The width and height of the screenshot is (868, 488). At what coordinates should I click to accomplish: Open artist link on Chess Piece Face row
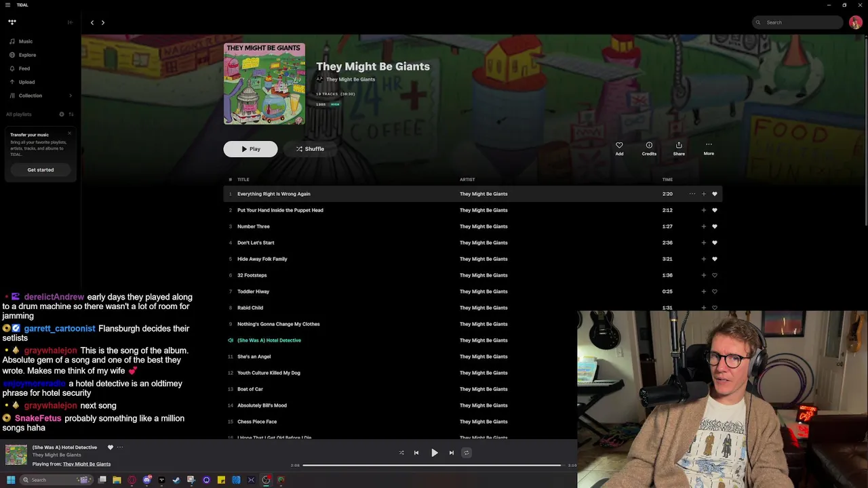484,422
